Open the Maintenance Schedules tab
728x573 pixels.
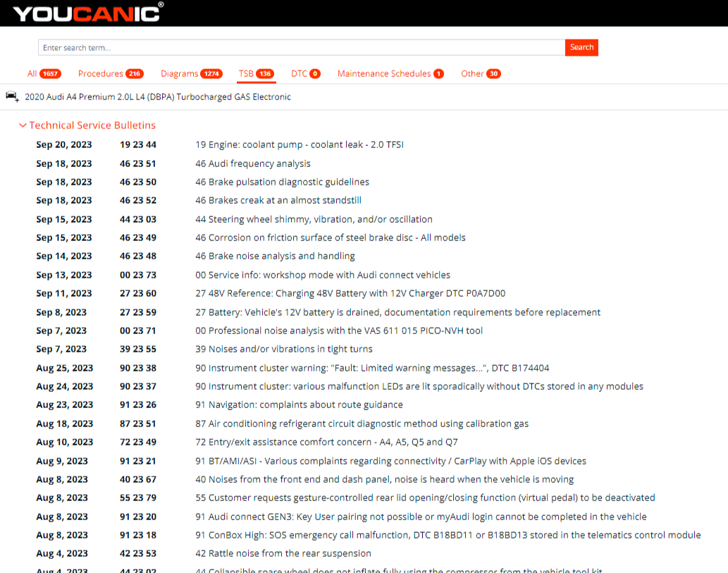(x=390, y=74)
